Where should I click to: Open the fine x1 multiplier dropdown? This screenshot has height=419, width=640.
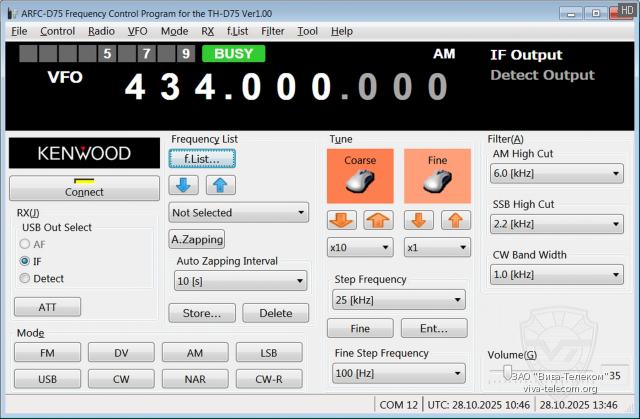tap(437, 248)
